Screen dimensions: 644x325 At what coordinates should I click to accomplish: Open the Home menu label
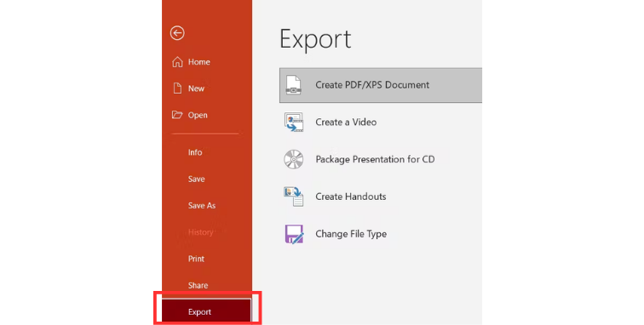[x=199, y=62]
